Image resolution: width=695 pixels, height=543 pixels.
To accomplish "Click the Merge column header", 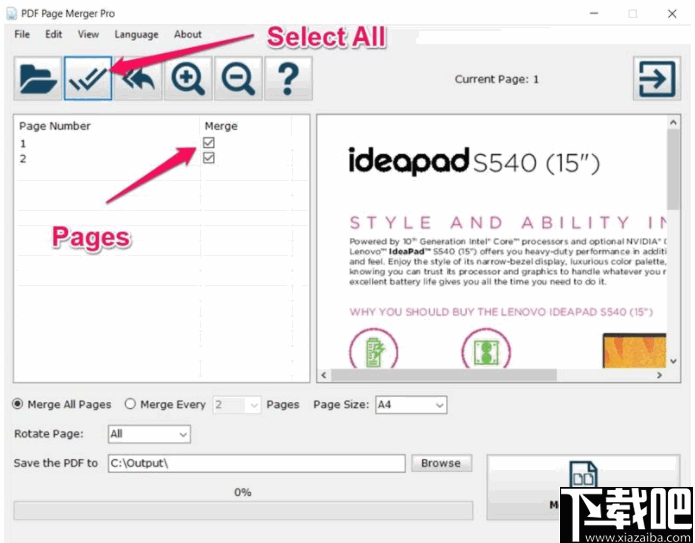I will [x=221, y=126].
